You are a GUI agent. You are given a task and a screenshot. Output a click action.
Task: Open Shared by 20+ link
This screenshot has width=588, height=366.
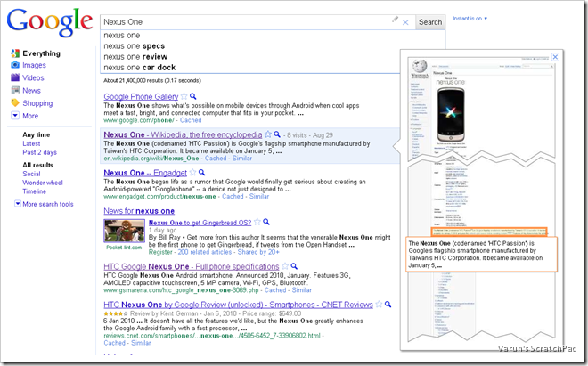coord(258,252)
